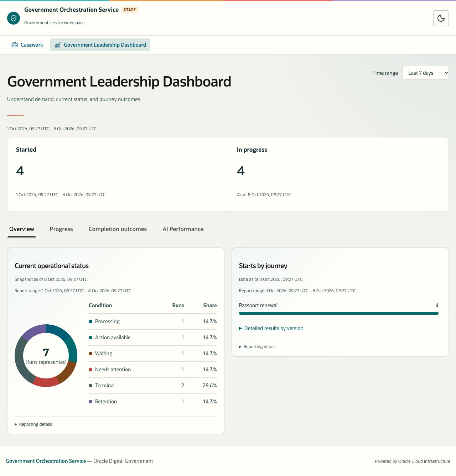Screen dimensions: 456x476
Task: Click the 'Share' column header
Action: tap(210, 305)
